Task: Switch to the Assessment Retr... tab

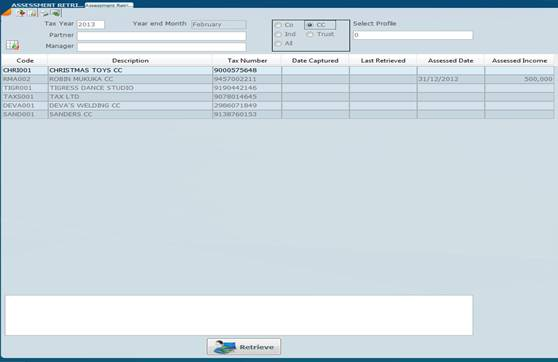Action: [x=109, y=5]
